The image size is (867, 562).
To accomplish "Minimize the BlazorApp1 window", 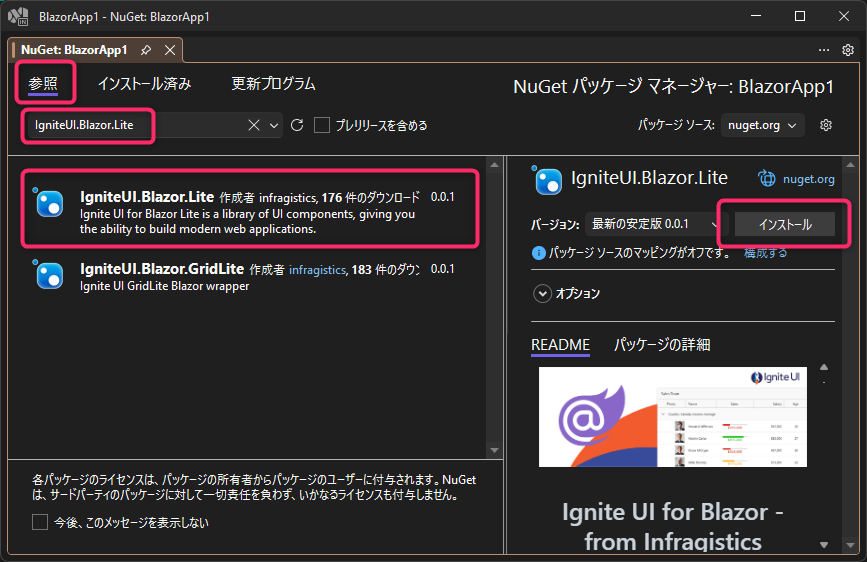I will (x=756, y=16).
